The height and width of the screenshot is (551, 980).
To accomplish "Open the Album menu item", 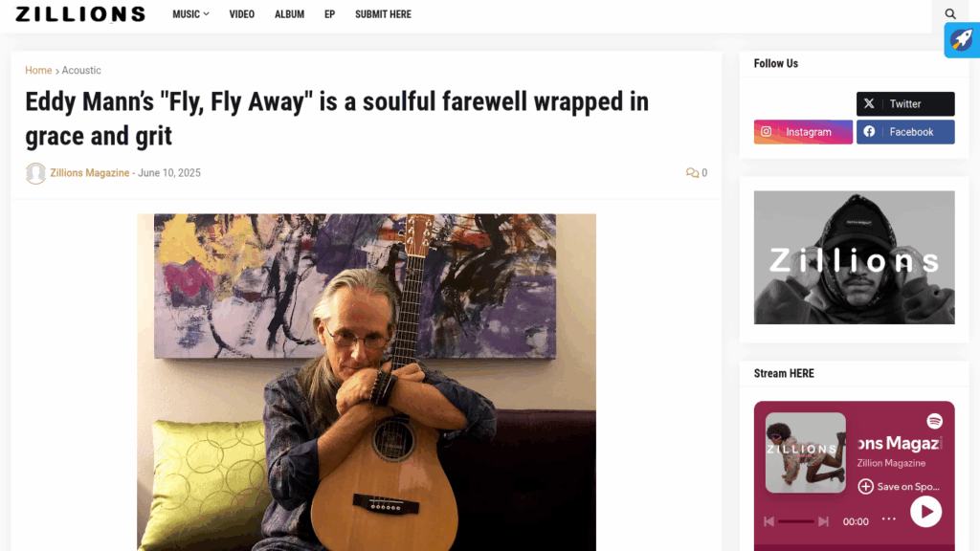I will click(x=289, y=14).
